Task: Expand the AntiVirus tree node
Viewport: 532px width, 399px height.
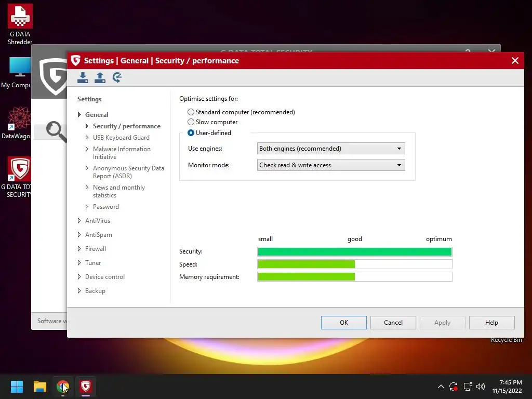Action: pos(79,220)
